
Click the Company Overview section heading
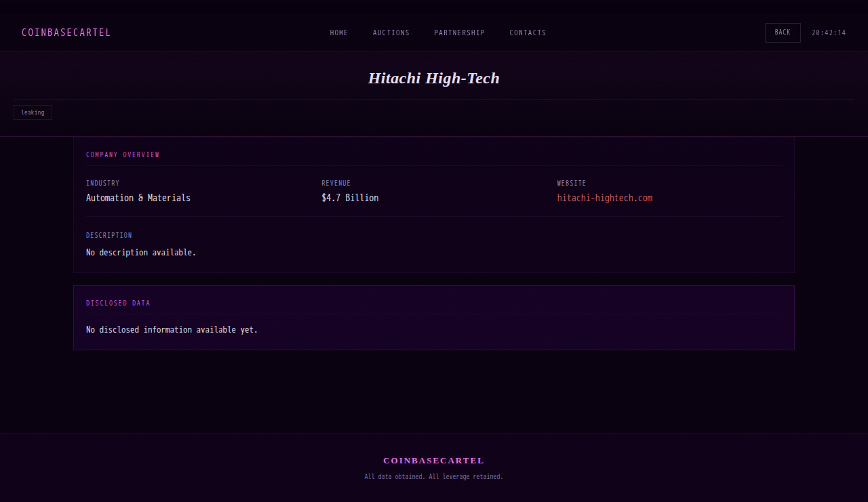coord(123,154)
